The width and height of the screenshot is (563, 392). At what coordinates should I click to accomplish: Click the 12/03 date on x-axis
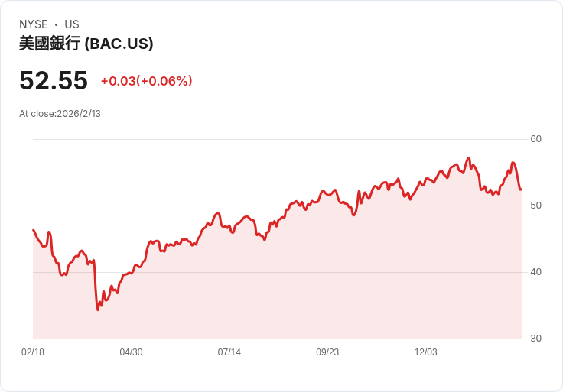click(425, 352)
